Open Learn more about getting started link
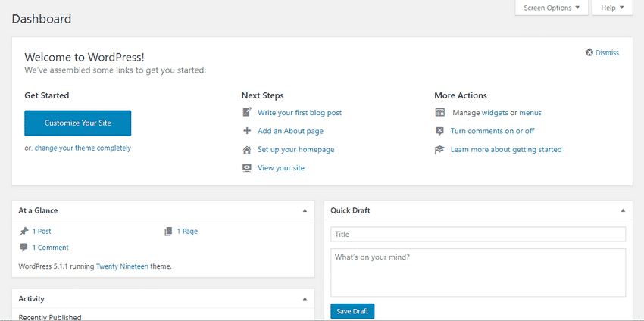The width and height of the screenshot is (644, 321). coord(506,149)
